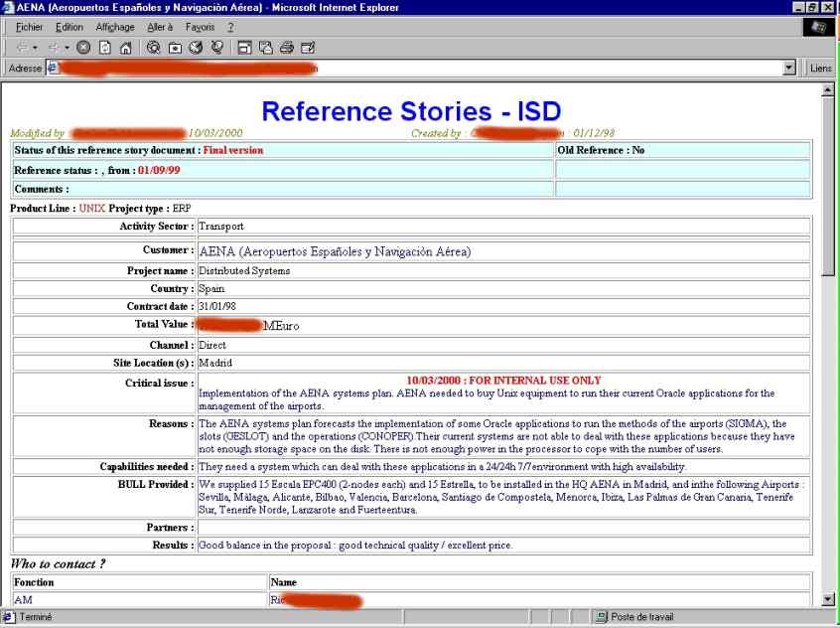Refresh the page using the Refresh icon
This screenshot has width=840, height=628.
105,49
